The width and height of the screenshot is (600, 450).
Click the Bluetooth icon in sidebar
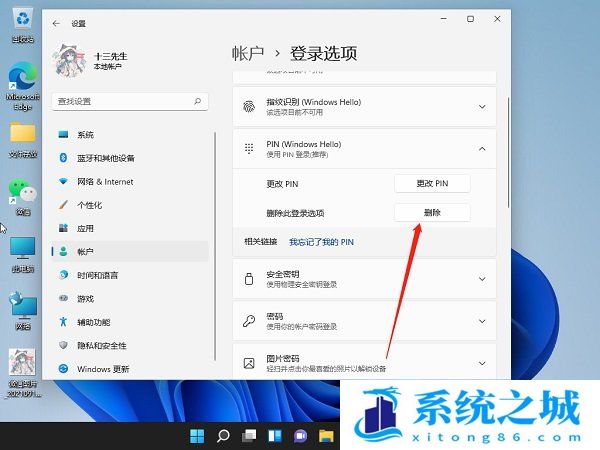[x=64, y=158]
